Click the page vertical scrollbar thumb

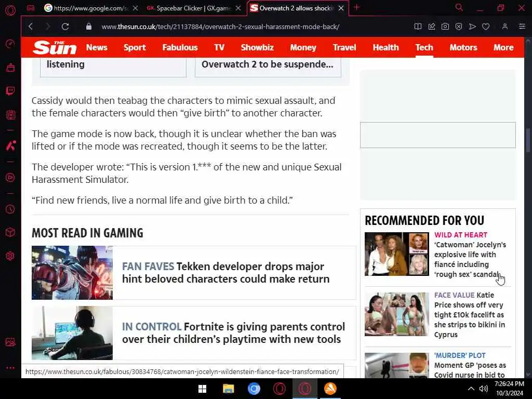tap(528, 140)
